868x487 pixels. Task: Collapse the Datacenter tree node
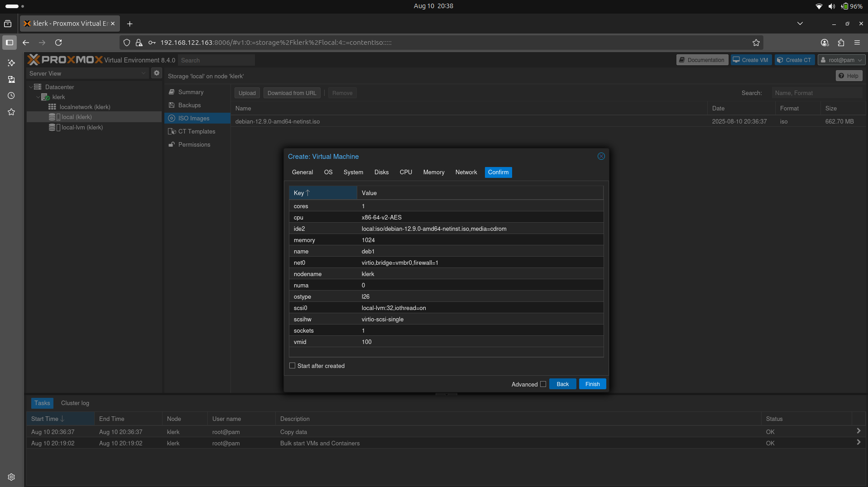pyautogui.click(x=31, y=87)
